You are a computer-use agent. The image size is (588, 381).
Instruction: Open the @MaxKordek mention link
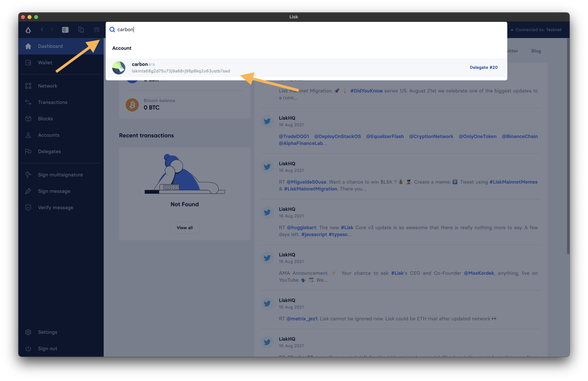coord(479,273)
